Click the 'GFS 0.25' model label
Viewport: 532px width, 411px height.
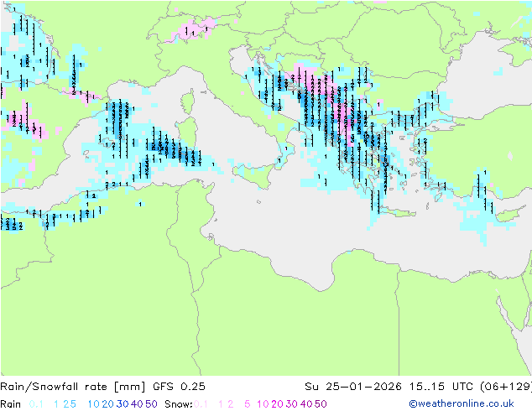tap(179, 387)
